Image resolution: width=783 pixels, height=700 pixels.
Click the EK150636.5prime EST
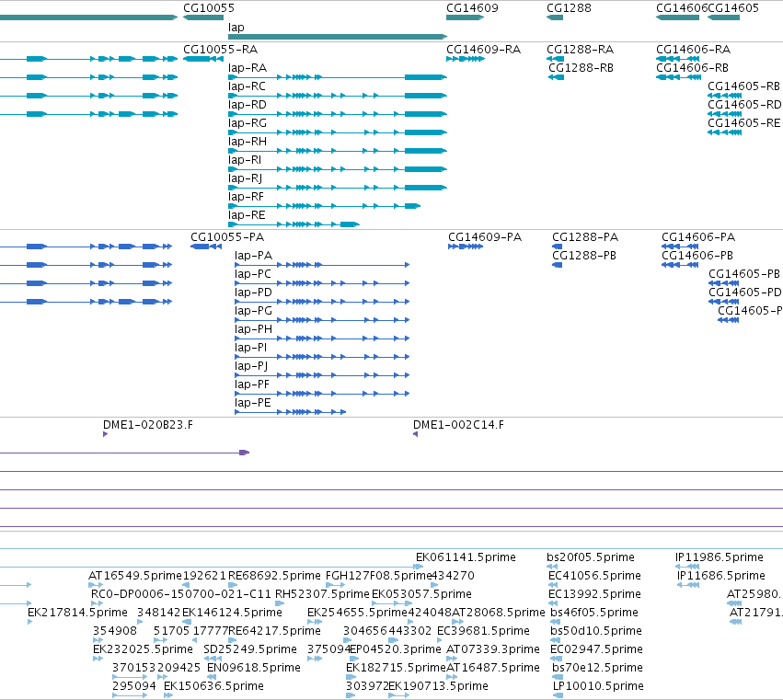[x=168, y=695]
